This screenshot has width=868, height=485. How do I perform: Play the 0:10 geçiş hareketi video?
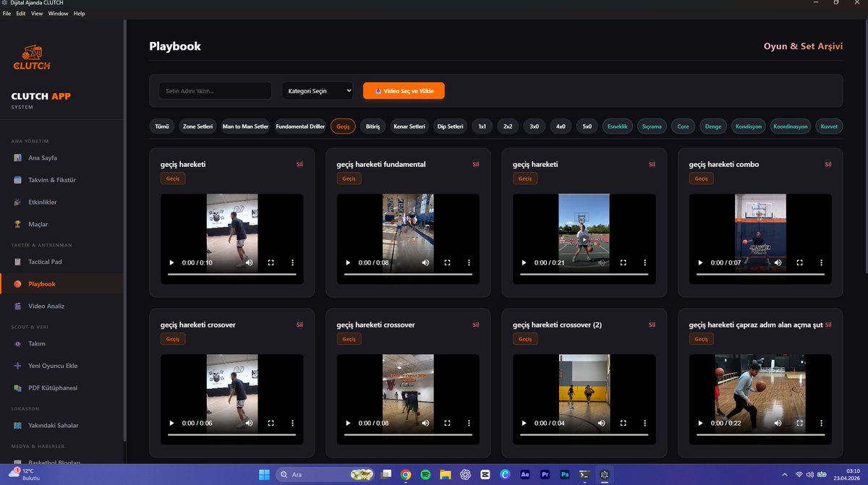coord(171,263)
